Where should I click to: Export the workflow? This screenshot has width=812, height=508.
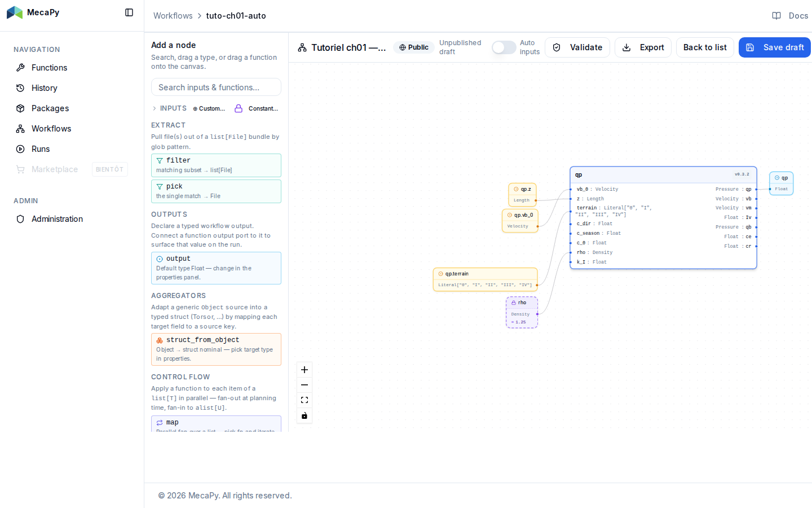coord(643,47)
